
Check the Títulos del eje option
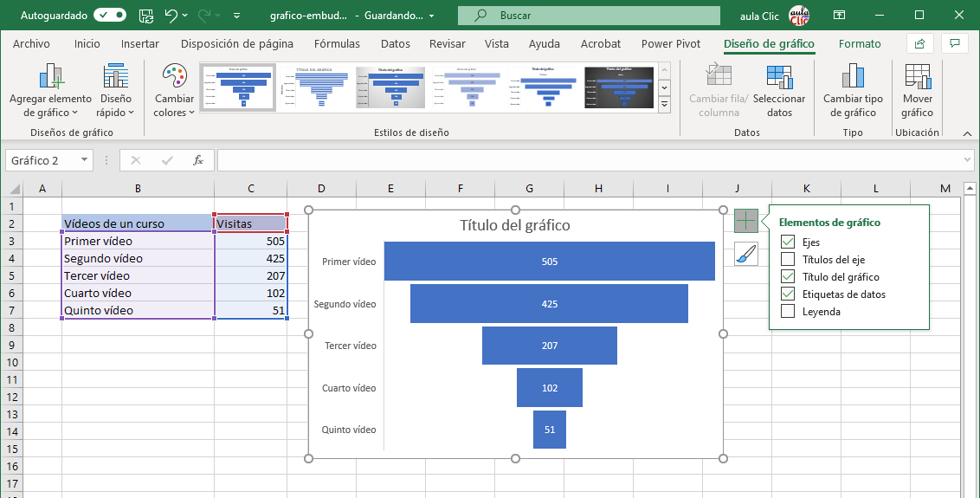tap(788, 260)
